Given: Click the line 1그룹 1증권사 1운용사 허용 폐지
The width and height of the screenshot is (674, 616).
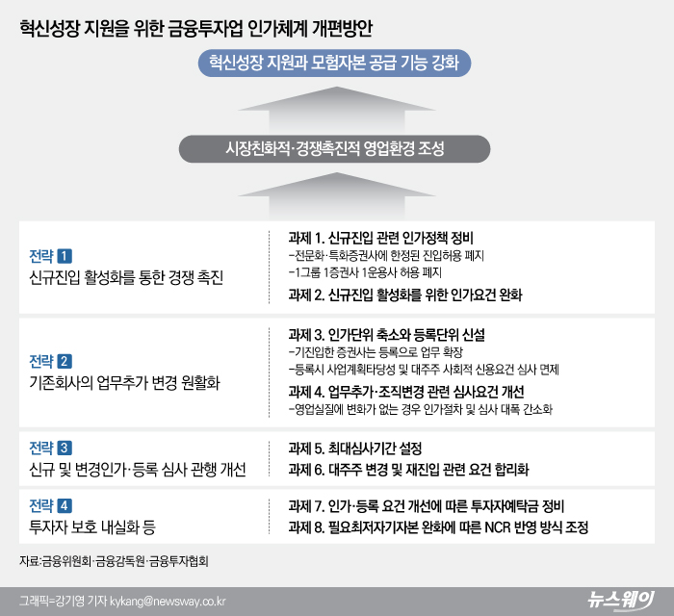Looking at the screenshot, I should pos(365,272).
